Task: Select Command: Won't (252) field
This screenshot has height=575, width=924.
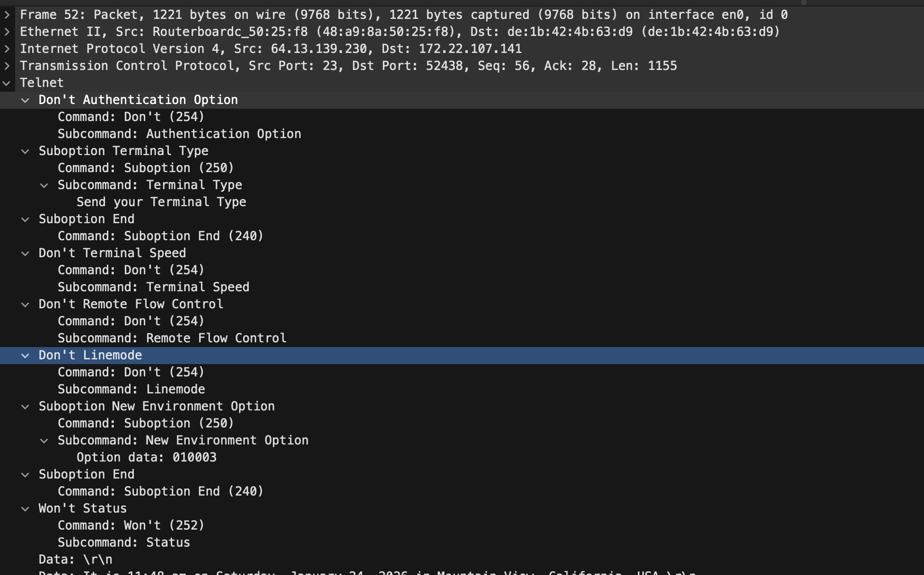Action: pos(131,525)
